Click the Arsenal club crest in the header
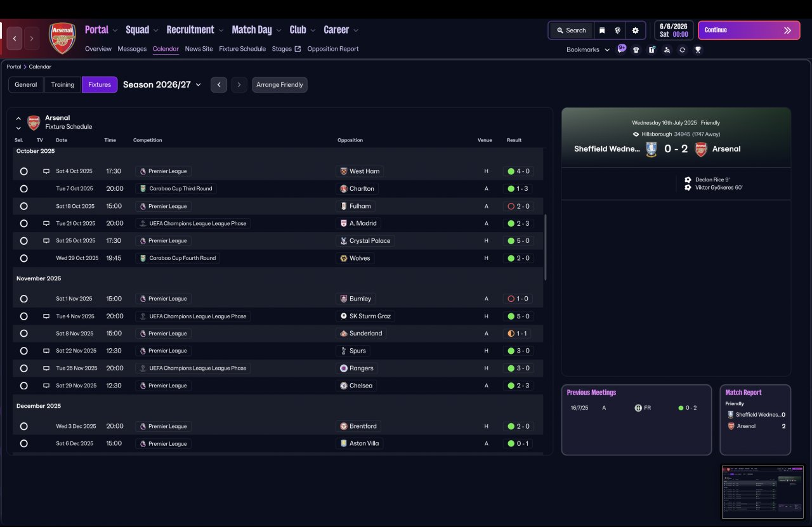812x527 pixels. [62, 38]
